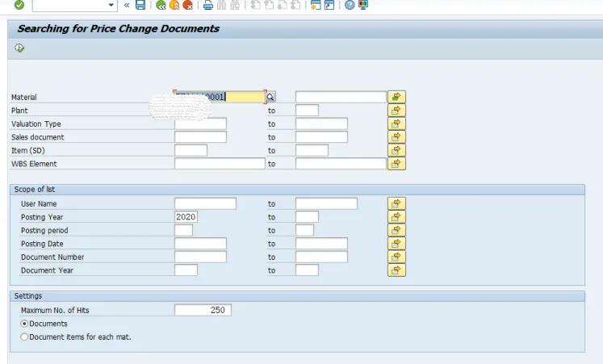This screenshot has width=603, height=364.
Task: Click the Find Next binoculars icon
Action: pos(235,5)
